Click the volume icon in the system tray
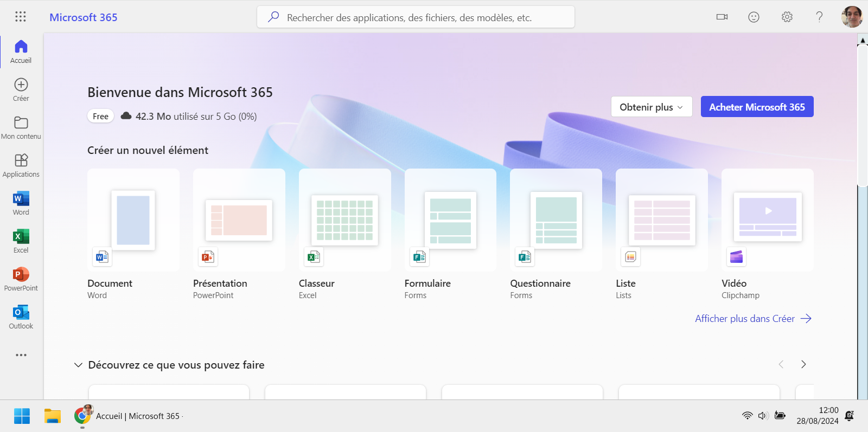 tap(763, 416)
